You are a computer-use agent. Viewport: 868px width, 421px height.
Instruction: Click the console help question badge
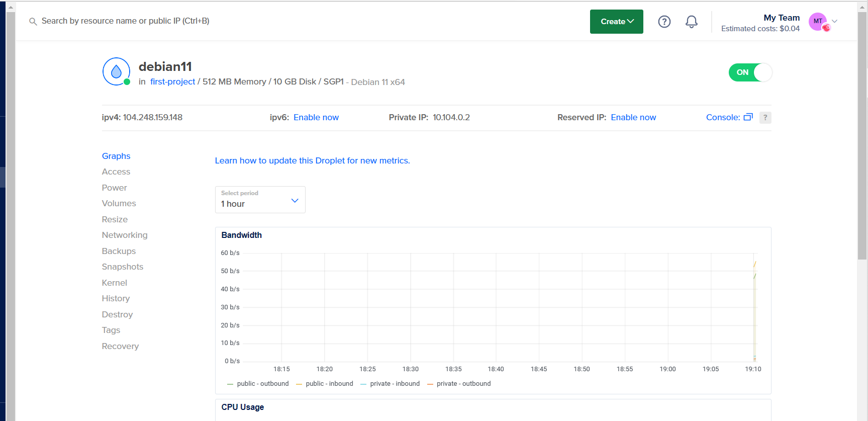click(x=765, y=118)
